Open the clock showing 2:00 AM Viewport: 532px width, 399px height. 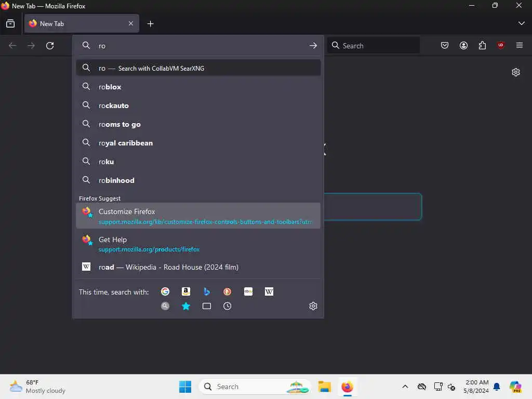click(476, 387)
